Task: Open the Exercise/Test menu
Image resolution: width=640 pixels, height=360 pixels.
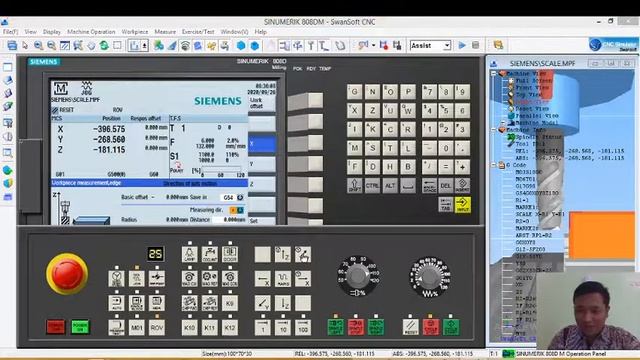Action: pyautogui.click(x=198, y=31)
